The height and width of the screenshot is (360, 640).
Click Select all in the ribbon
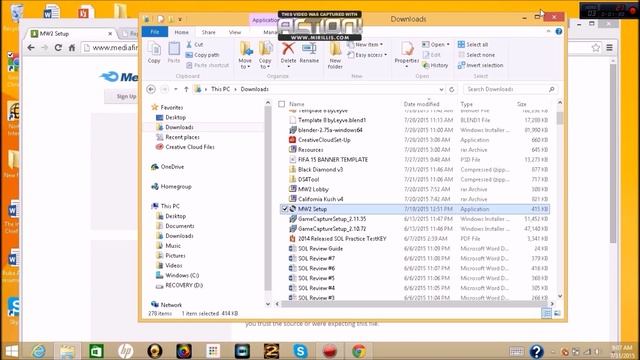click(473, 44)
